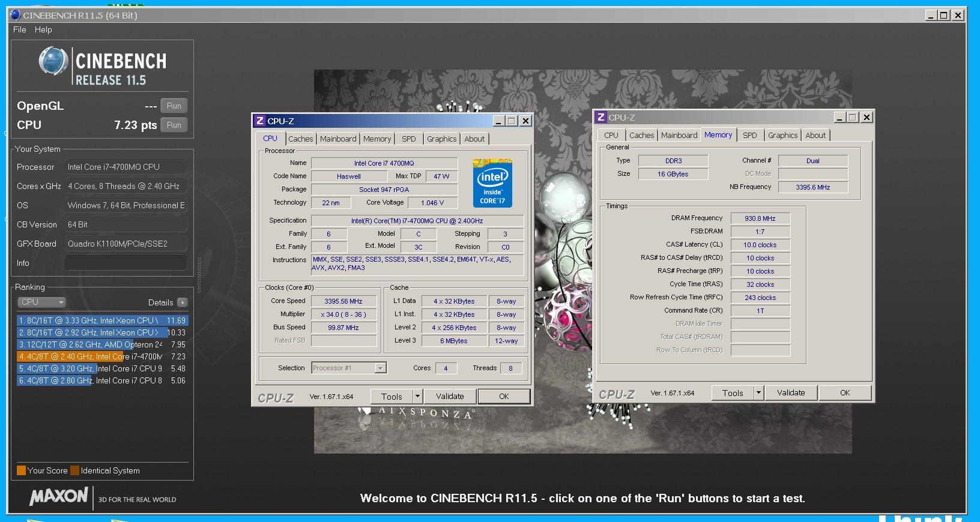
Task: Click OK in right CPU-Z window
Action: tap(845, 393)
